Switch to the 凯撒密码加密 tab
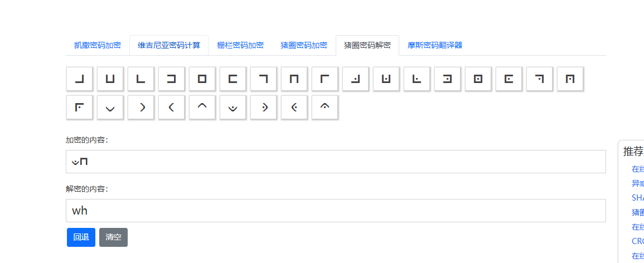The image size is (644, 263). [x=98, y=45]
